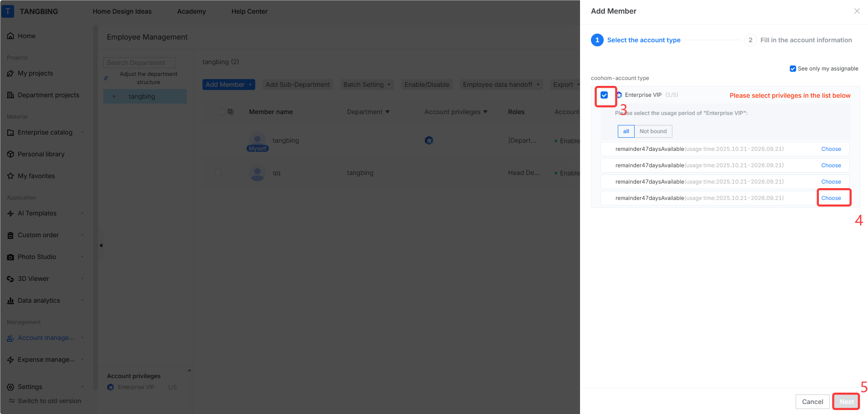Click the 3D Viewer icon
Image resolution: width=868 pixels, height=414 pixels.
(10, 279)
